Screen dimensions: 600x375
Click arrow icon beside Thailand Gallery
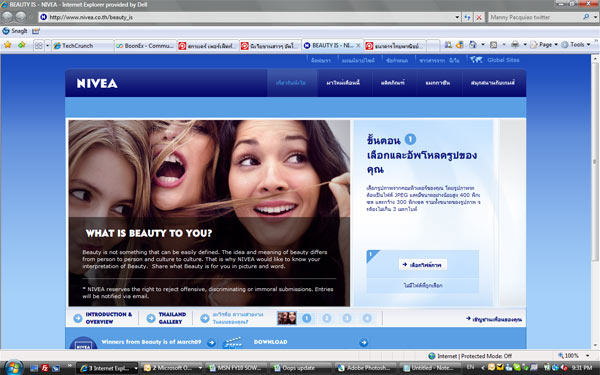click(151, 318)
